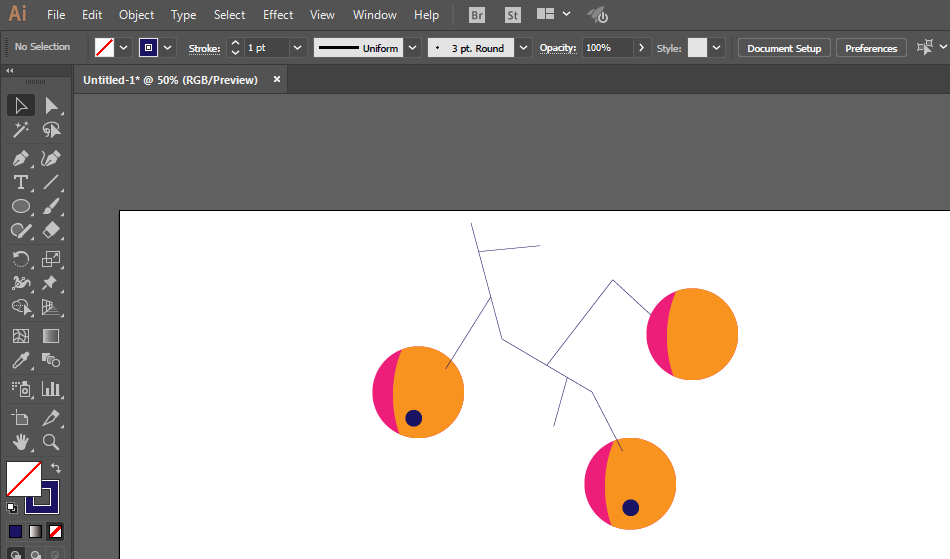Open the fill color dropdown
Viewport: 950px width, 559px height.
click(124, 48)
